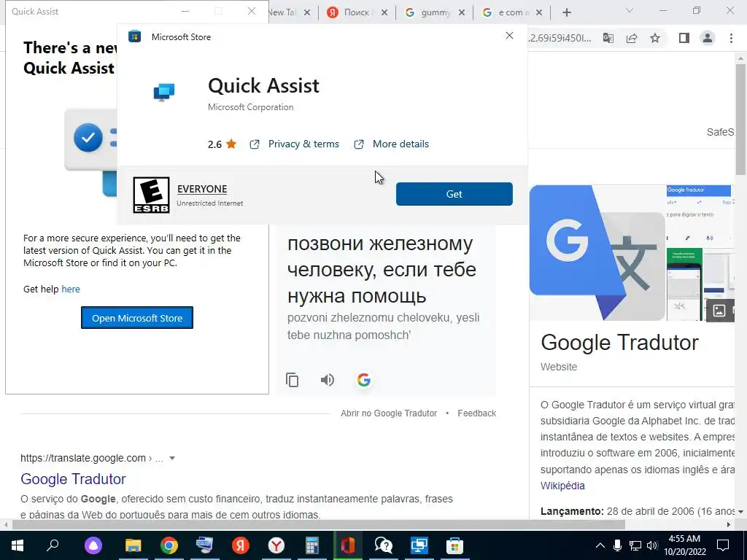747x560 pixels.
Task: Open Microsoft Store from taskbar
Action: click(x=455, y=545)
